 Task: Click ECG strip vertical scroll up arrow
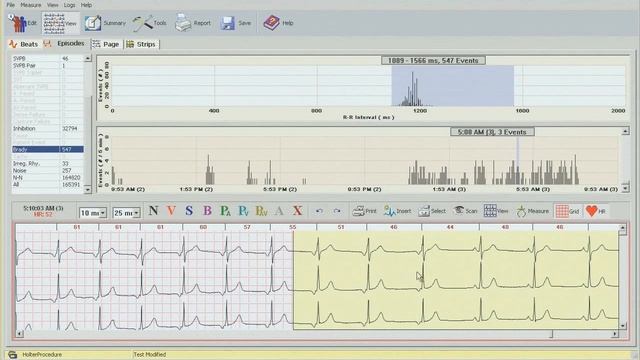[x=623, y=228]
